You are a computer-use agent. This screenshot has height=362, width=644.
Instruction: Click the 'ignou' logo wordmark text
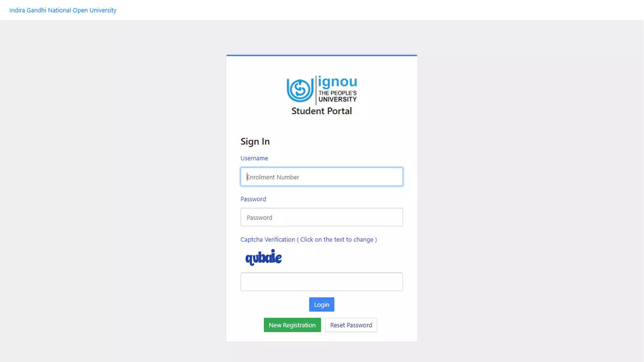[337, 82]
